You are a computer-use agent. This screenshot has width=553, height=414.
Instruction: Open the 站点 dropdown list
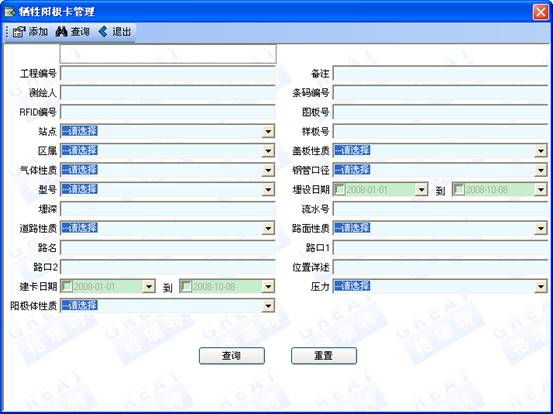[268, 132]
